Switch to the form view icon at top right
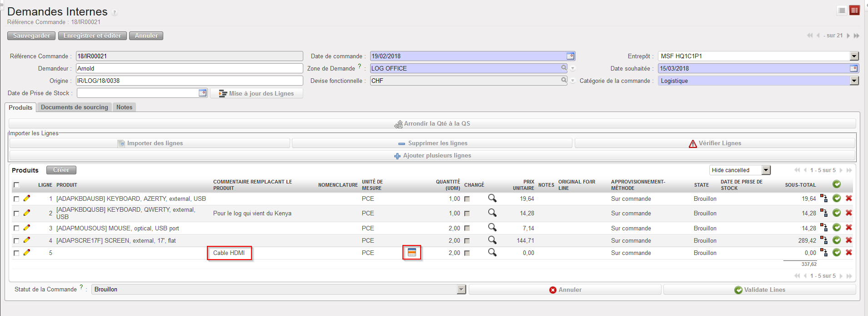The width and height of the screenshot is (868, 316). point(854,10)
